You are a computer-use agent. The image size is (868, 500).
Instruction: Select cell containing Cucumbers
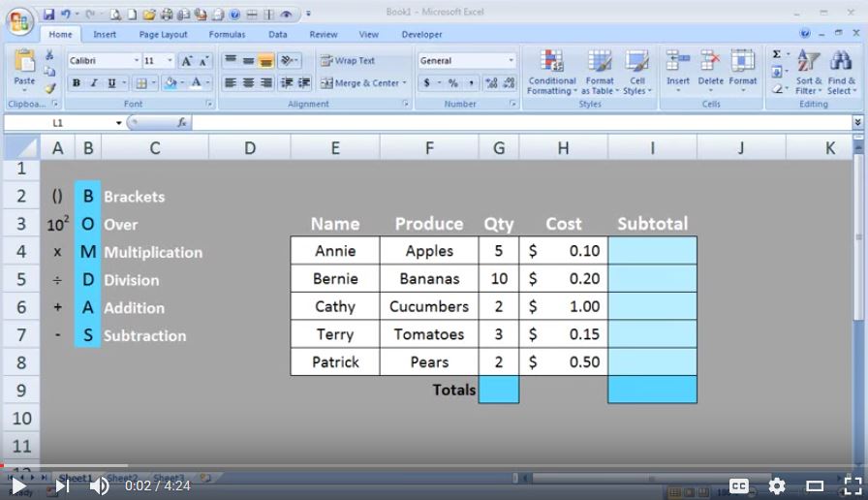(x=429, y=306)
